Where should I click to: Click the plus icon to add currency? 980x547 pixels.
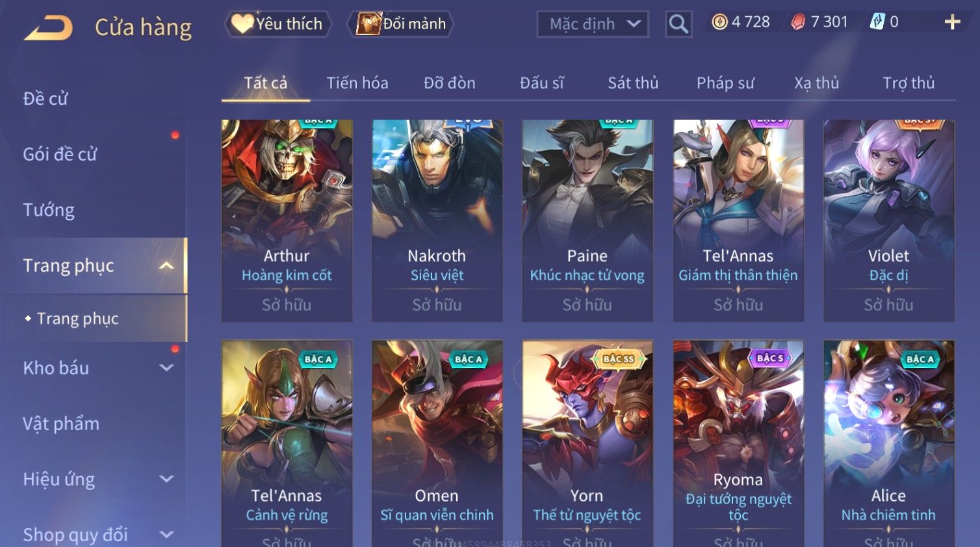tap(952, 22)
